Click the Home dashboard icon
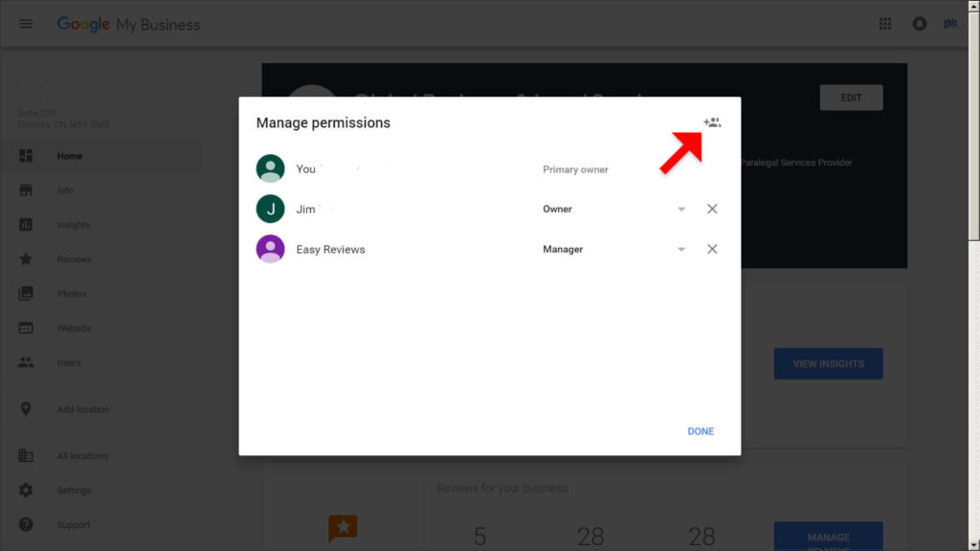 click(x=26, y=156)
